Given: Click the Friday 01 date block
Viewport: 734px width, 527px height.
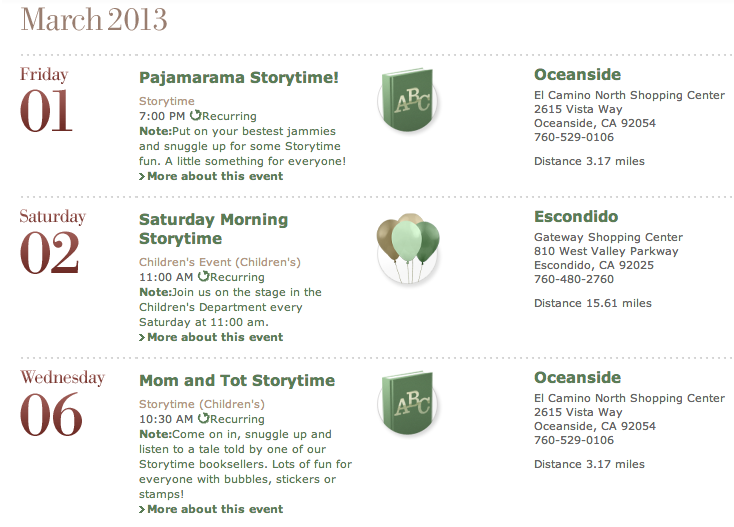Looking at the screenshot, I should pyautogui.click(x=46, y=102).
